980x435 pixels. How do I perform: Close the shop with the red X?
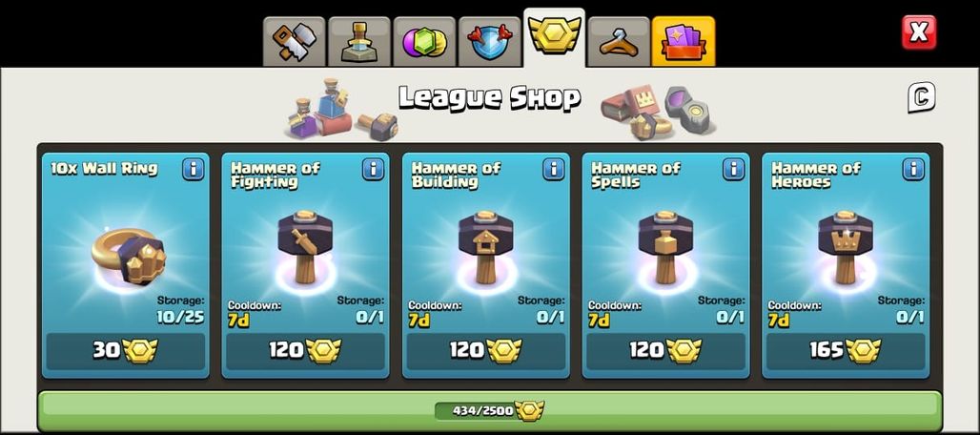(x=919, y=32)
